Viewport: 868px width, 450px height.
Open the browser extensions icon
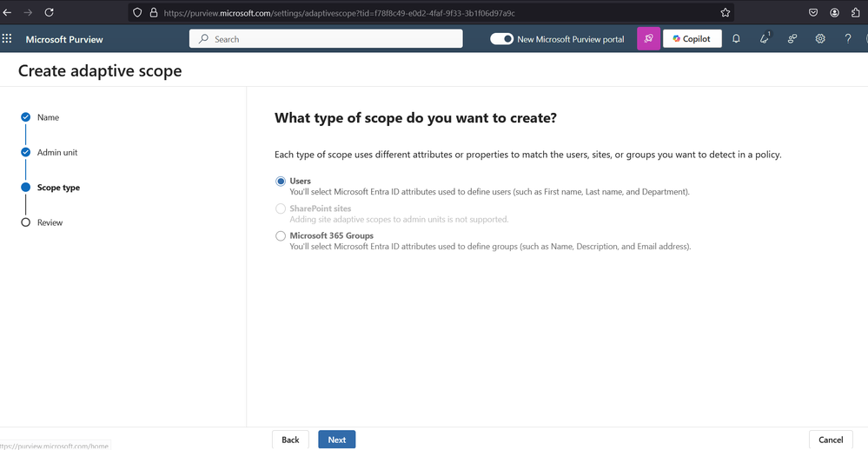855,13
